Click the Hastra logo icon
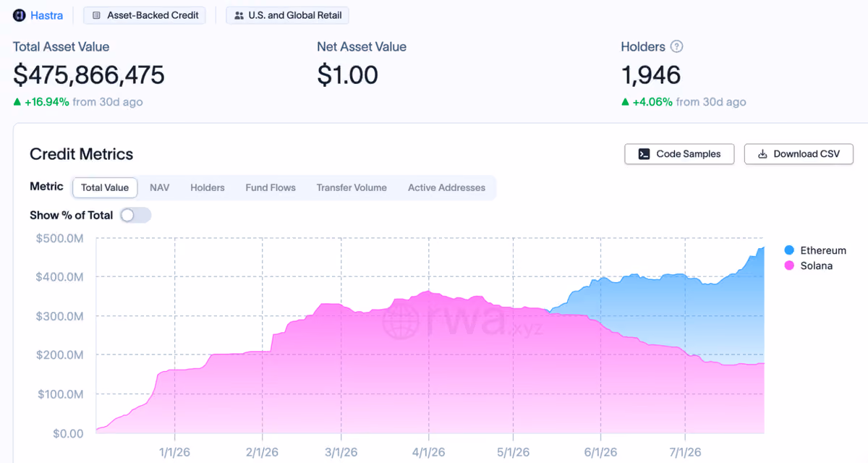The height and width of the screenshot is (463, 868). tap(20, 15)
